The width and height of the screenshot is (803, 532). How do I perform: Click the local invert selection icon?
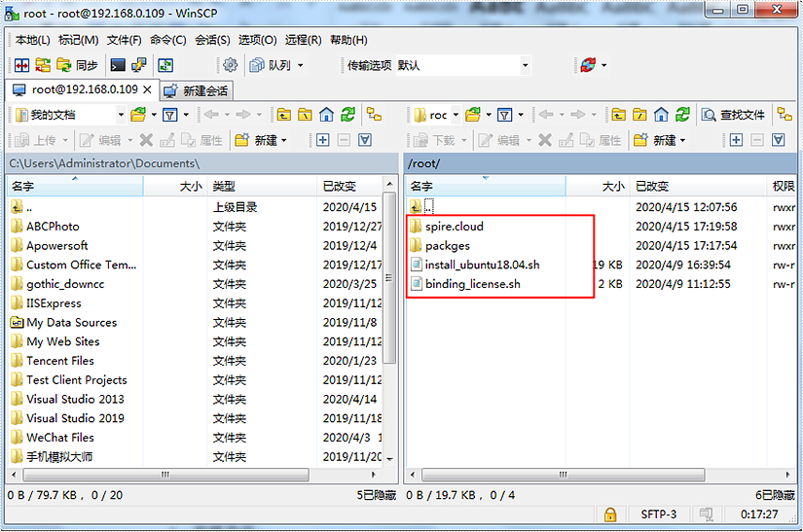coord(365,140)
